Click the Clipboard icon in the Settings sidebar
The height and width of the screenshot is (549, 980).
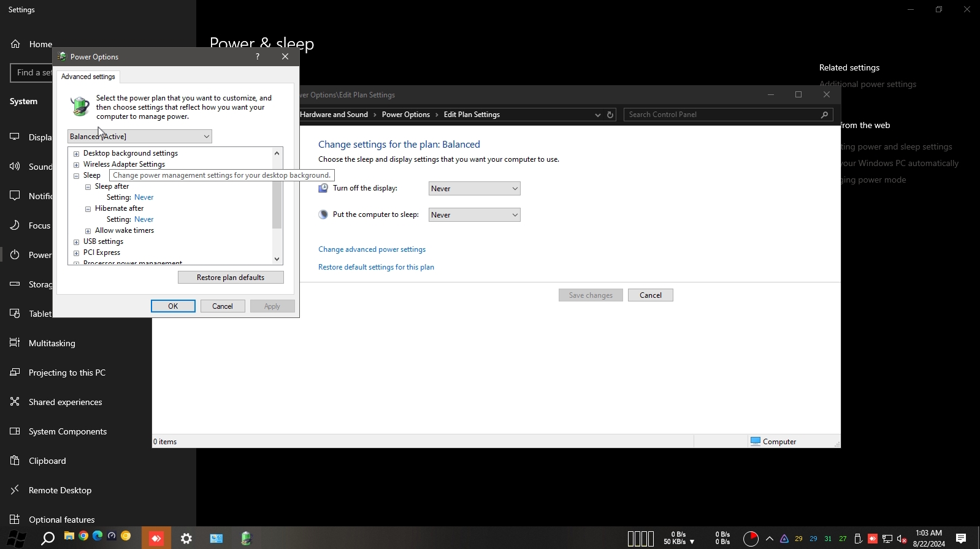point(15,461)
